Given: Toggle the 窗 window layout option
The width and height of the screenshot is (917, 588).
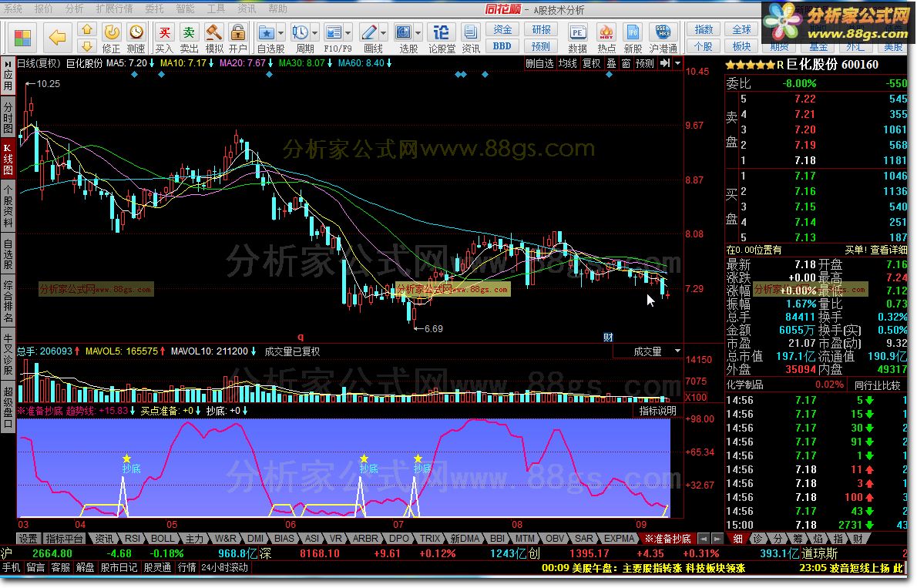Looking at the screenshot, I should tap(626, 63).
